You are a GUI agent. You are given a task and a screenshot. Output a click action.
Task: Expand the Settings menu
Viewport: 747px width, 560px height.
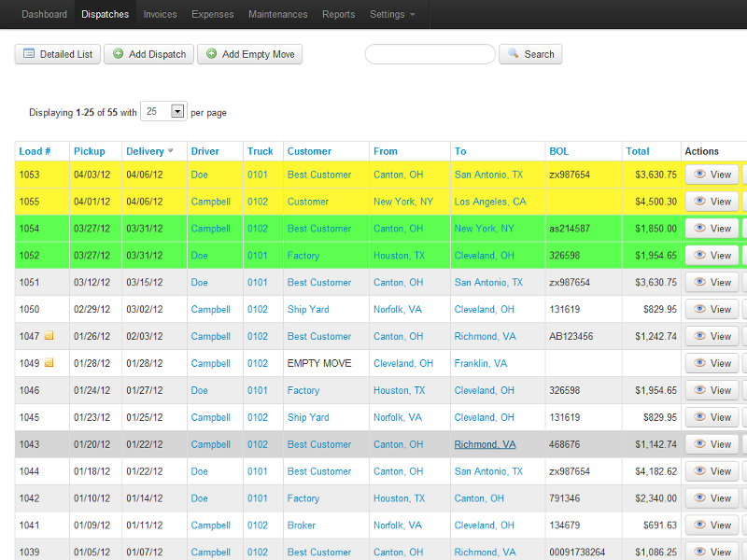[x=392, y=14]
